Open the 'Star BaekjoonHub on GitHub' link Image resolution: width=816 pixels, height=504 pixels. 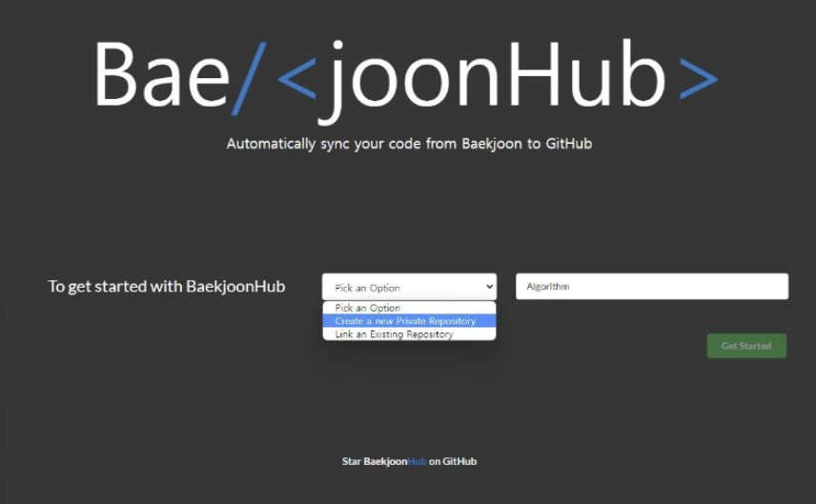[x=409, y=461]
